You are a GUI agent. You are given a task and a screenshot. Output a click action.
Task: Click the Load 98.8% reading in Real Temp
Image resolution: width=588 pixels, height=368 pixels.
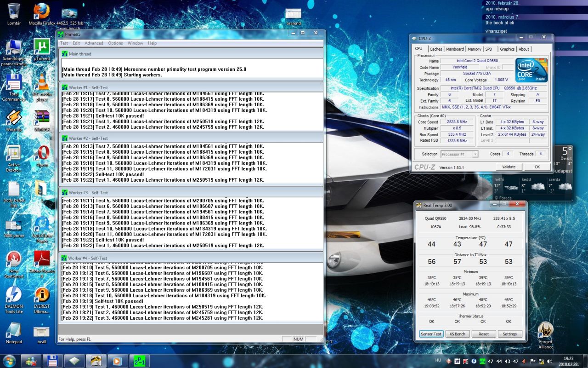click(469, 227)
